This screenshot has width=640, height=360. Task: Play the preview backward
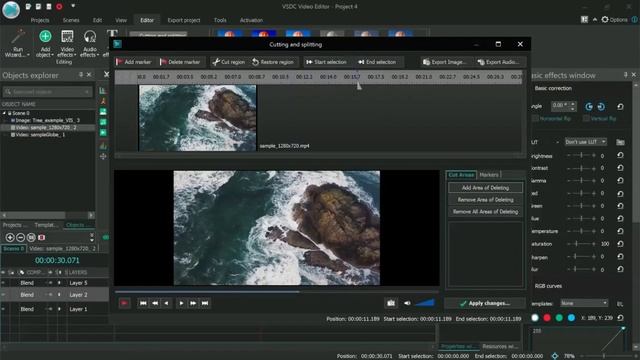pos(166,303)
